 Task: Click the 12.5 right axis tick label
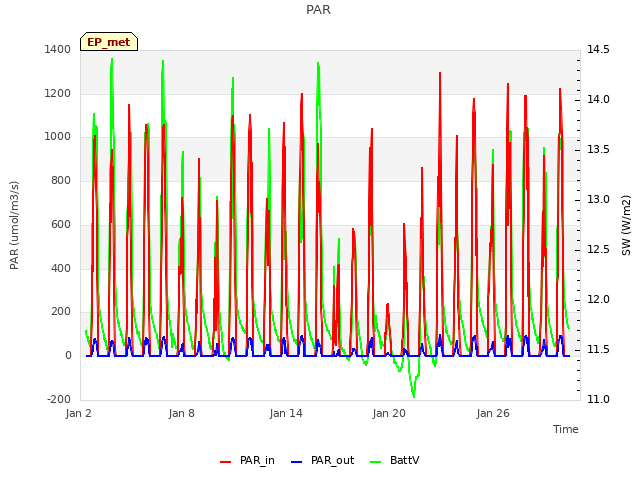pos(598,249)
